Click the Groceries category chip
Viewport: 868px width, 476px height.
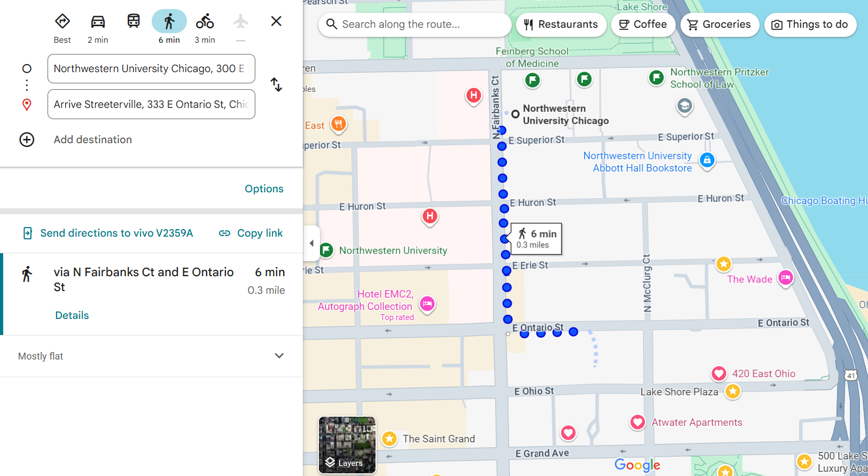point(720,25)
